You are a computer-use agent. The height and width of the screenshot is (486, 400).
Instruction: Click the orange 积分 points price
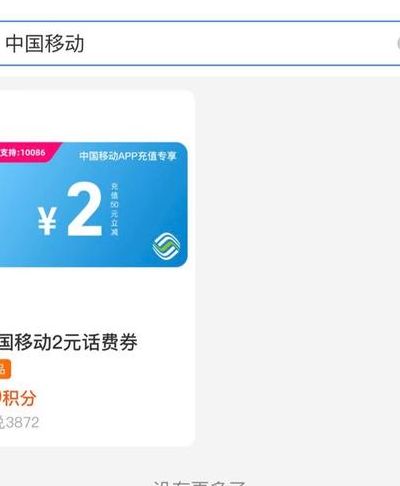pyautogui.click(x=17, y=398)
